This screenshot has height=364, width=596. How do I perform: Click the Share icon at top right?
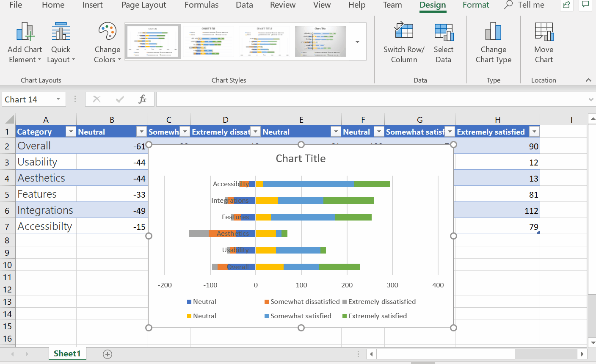coord(566,5)
